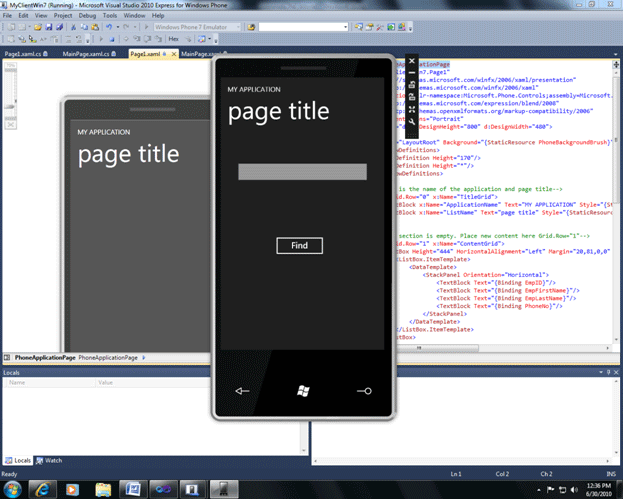Click the Redo arrow icon
This screenshot has width=623, height=502.
point(126,27)
